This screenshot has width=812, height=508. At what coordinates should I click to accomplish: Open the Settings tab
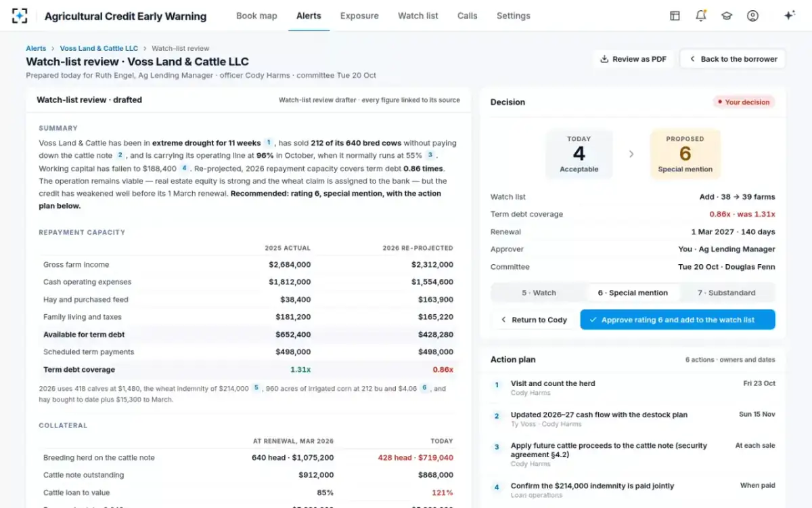[514, 16]
